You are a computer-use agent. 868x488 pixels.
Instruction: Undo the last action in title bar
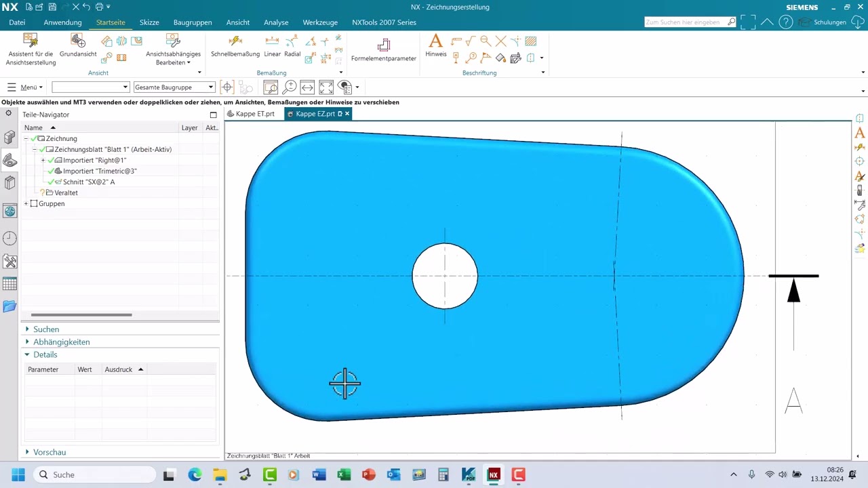(x=86, y=7)
